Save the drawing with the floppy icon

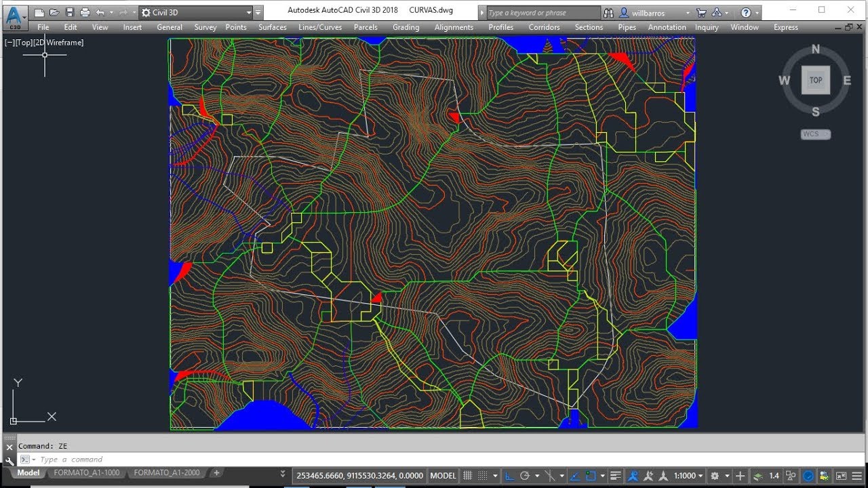69,12
